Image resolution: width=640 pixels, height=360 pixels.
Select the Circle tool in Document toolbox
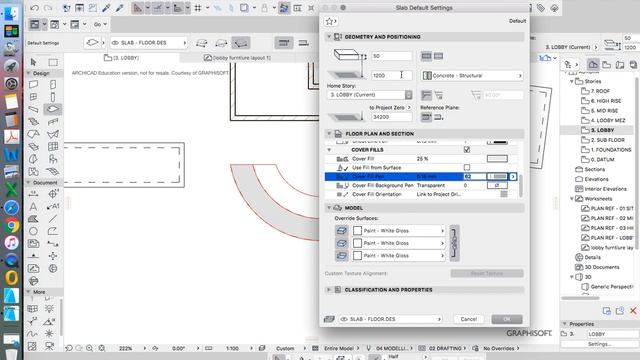(x=33, y=231)
